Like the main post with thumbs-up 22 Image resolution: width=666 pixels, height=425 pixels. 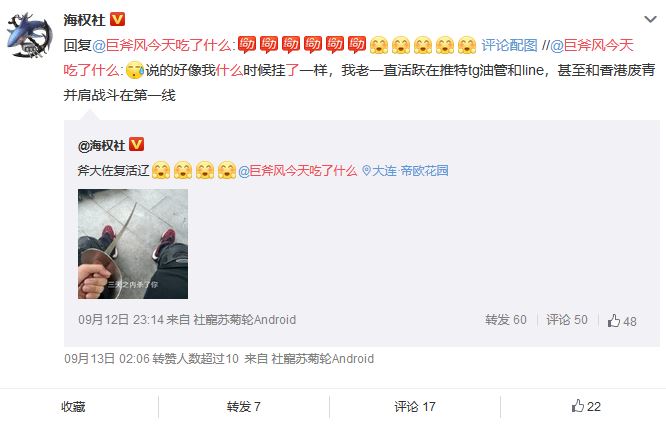[x=586, y=406]
